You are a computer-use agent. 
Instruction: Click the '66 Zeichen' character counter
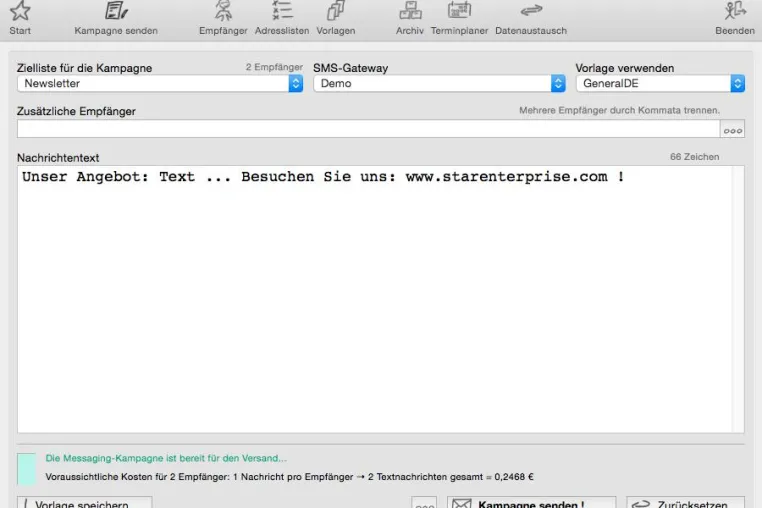point(694,157)
